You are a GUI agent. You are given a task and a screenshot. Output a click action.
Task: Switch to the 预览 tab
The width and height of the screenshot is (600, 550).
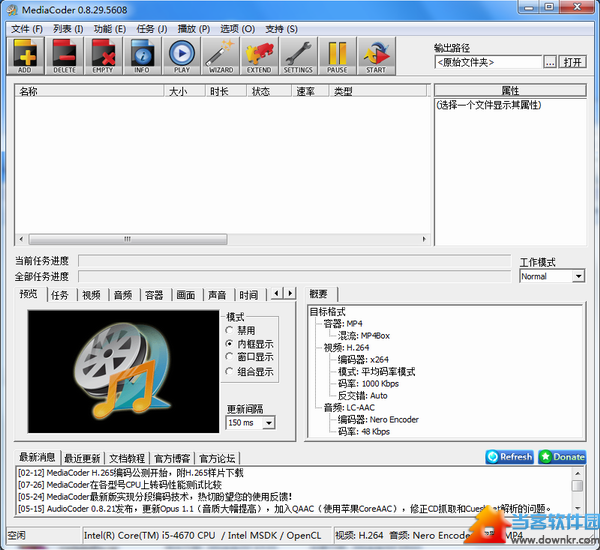tap(29, 294)
